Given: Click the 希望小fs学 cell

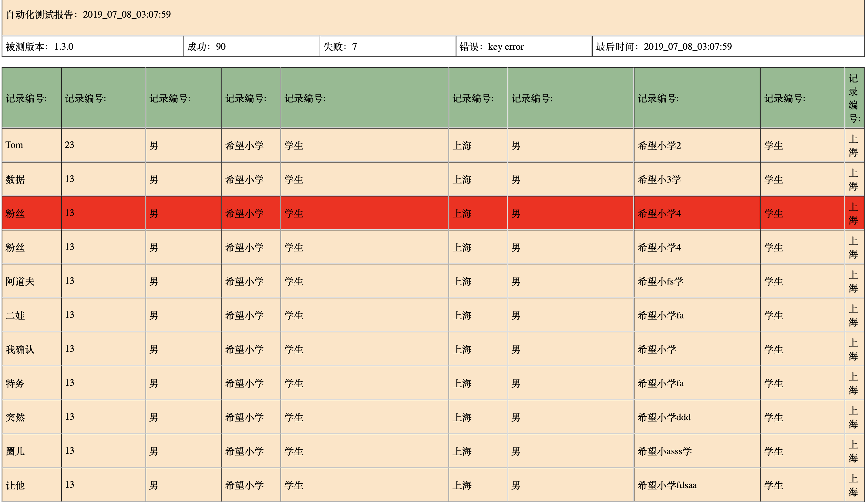Looking at the screenshot, I should pos(660,281).
